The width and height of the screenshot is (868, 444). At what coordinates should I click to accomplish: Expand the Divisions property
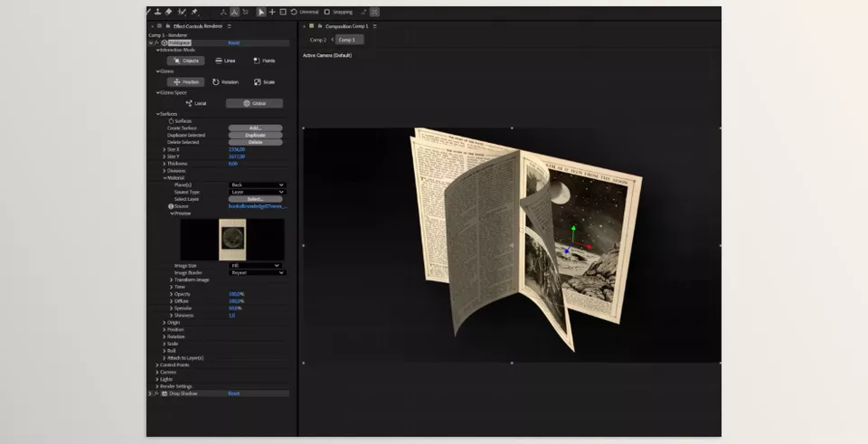[165, 171]
